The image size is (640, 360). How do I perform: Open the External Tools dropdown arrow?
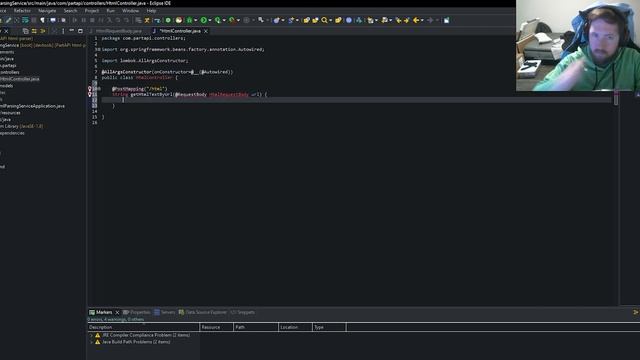[x=238, y=20]
